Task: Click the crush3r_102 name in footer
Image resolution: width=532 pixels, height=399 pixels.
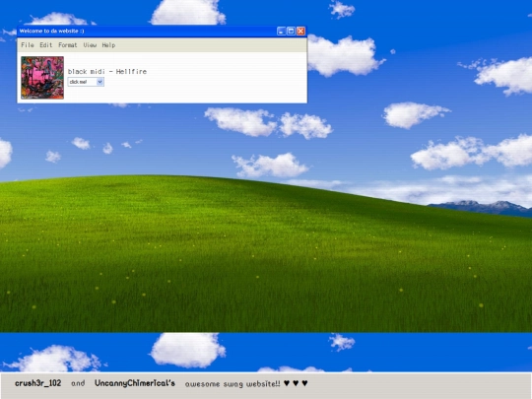Action: (x=38, y=383)
